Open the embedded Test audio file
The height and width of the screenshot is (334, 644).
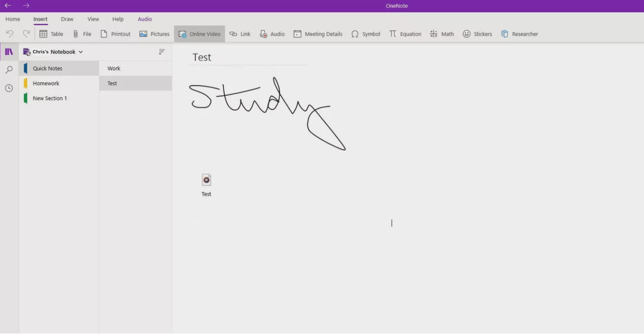(206, 180)
